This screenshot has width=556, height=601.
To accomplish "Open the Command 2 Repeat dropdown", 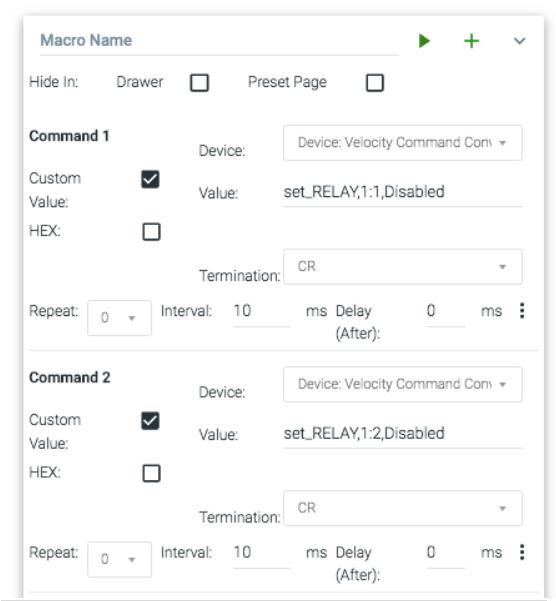I will (x=119, y=559).
